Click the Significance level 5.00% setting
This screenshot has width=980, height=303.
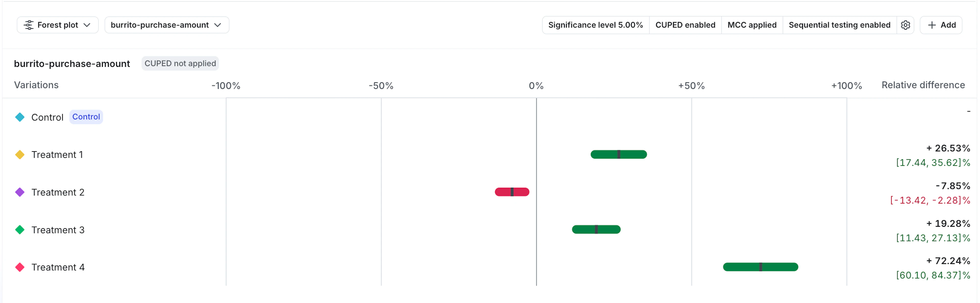coord(595,25)
